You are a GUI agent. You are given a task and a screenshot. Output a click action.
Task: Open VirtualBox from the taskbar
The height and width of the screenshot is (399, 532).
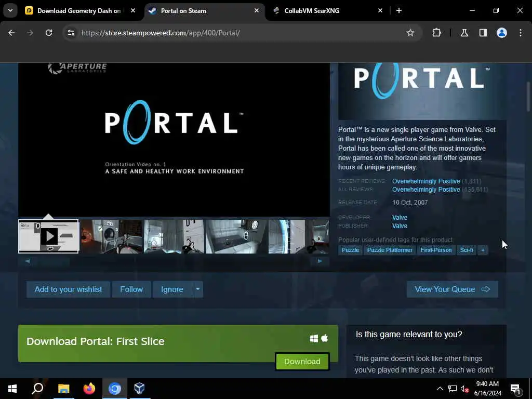139,389
